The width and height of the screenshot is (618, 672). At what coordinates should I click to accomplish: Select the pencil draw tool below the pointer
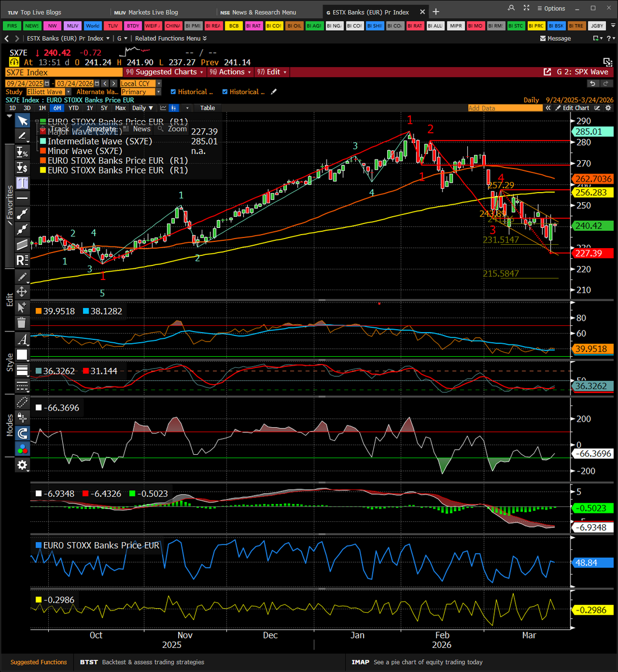[22, 136]
